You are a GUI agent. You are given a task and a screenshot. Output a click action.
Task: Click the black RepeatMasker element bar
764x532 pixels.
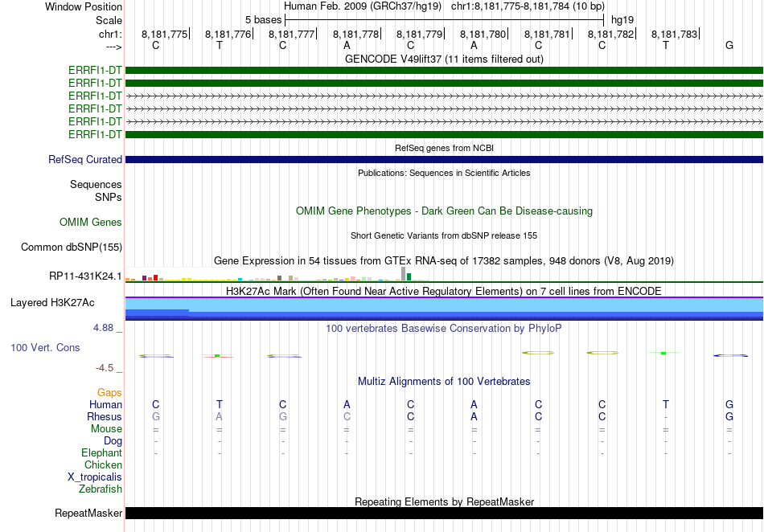coord(444,513)
